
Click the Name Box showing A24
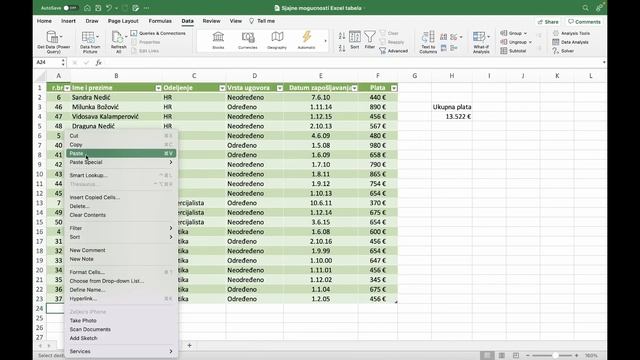(48, 62)
